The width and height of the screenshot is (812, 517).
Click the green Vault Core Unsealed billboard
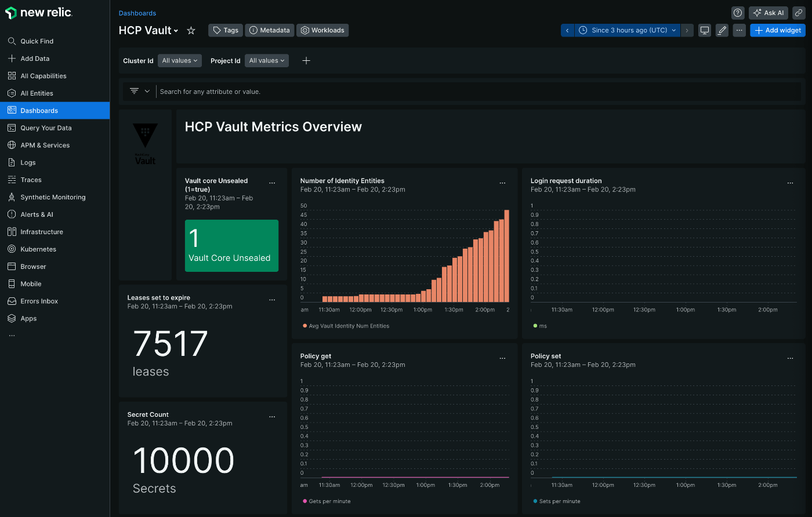point(231,246)
